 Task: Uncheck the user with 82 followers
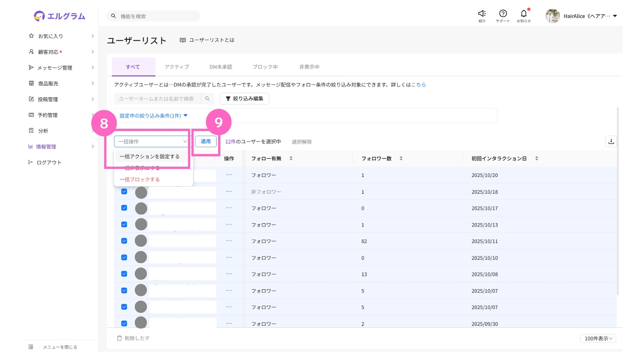[124, 241]
